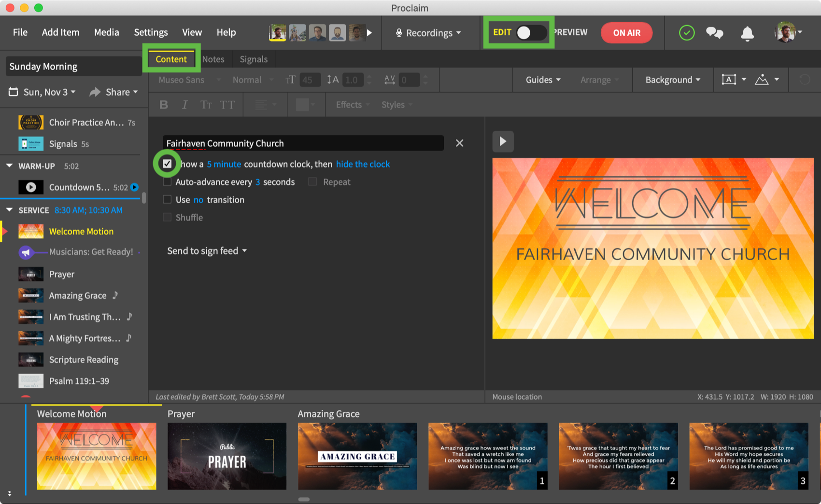Click the Sunday Morning presentation title field
Viewport: 821px width, 504px height.
click(x=73, y=66)
